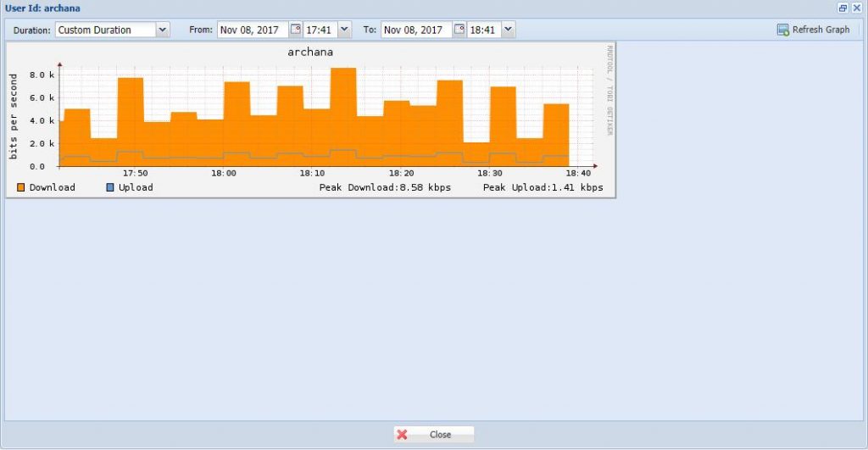Click the graph title archana

pos(310,53)
